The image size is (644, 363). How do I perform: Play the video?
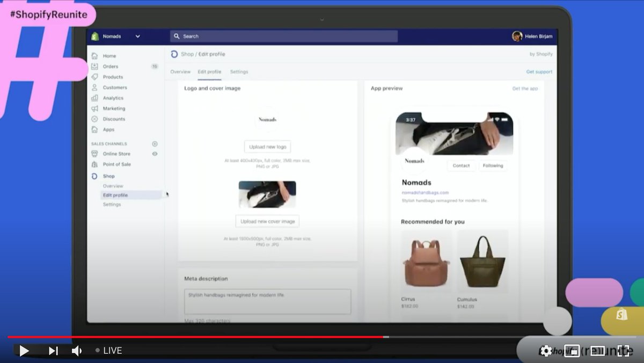(24, 351)
